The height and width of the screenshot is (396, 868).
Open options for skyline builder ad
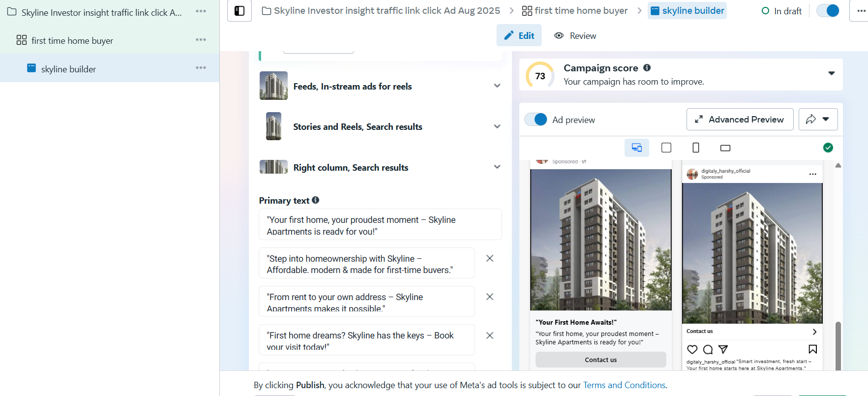pyautogui.click(x=201, y=68)
